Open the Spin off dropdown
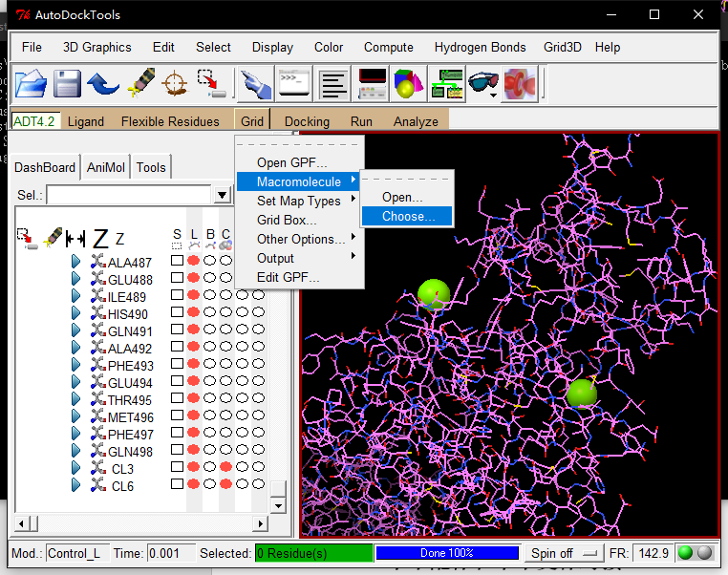The width and height of the screenshot is (728, 575). pyautogui.click(x=564, y=553)
